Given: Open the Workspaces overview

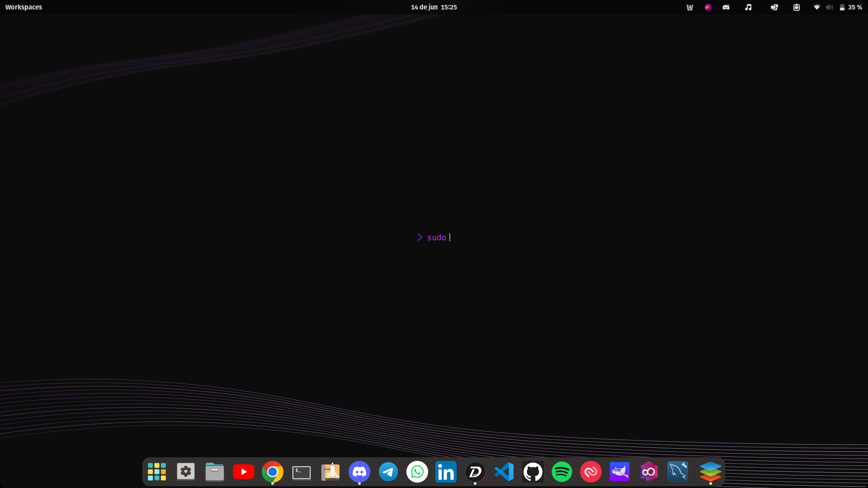Looking at the screenshot, I should click(24, 7).
